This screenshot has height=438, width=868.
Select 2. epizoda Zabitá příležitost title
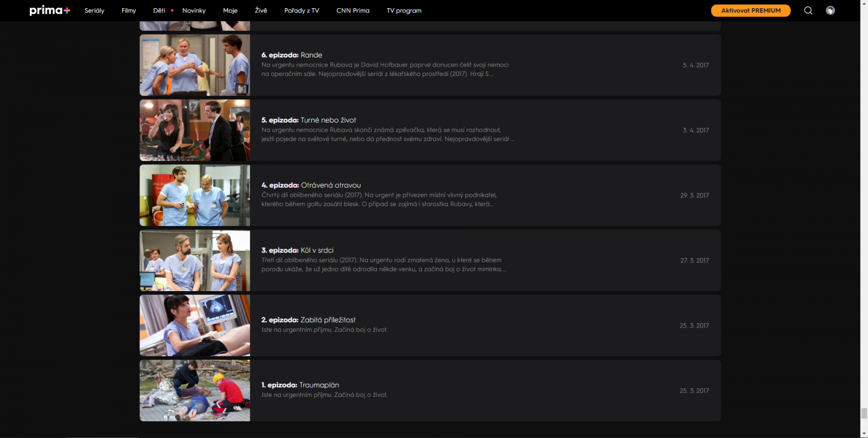pos(308,320)
